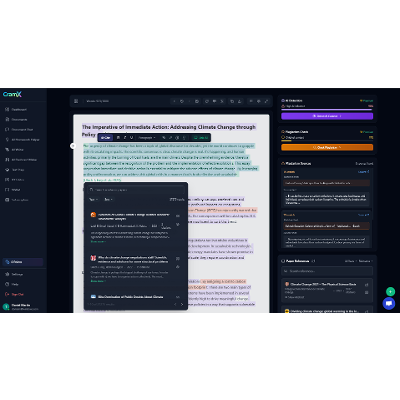Click the cite icon of second paper

178,258
